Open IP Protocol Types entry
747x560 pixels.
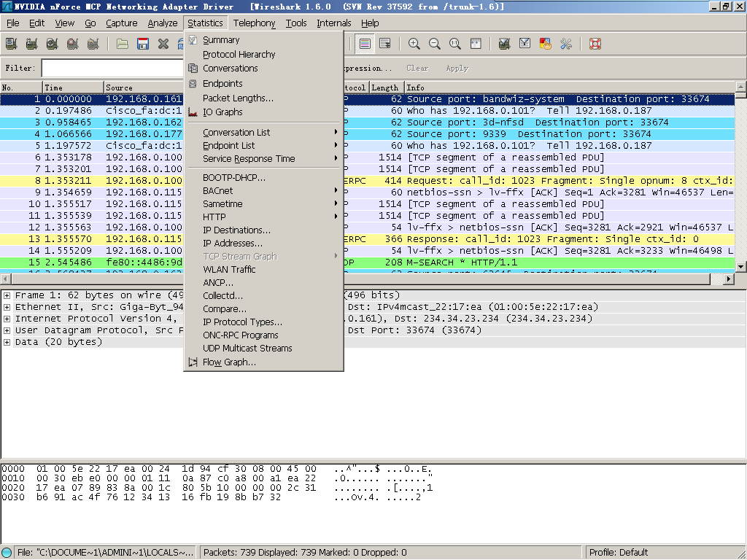(x=263, y=322)
